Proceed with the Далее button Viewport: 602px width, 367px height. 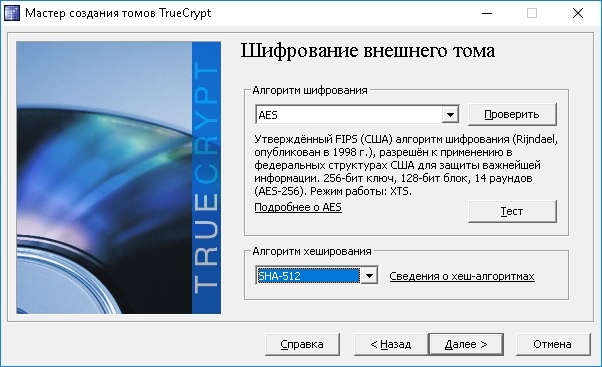[466, 344]
